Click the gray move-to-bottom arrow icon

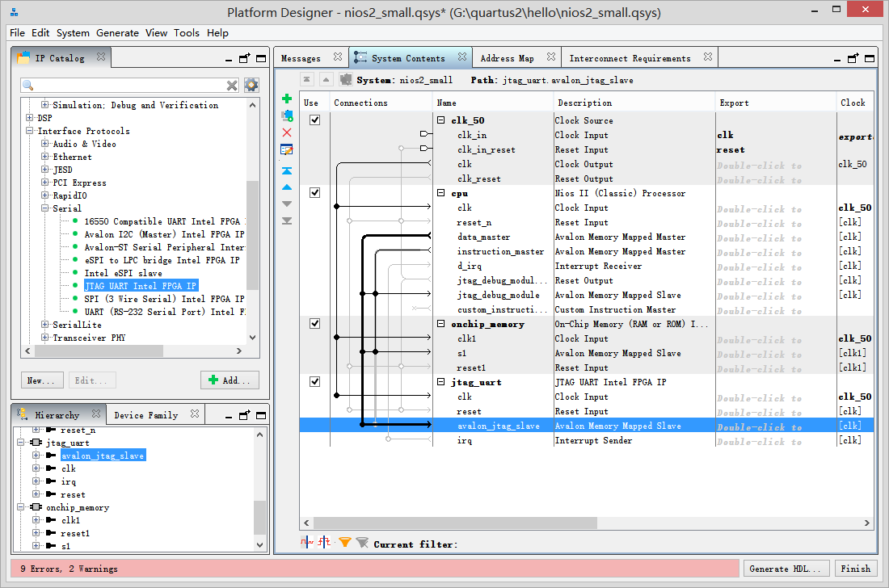287,220
